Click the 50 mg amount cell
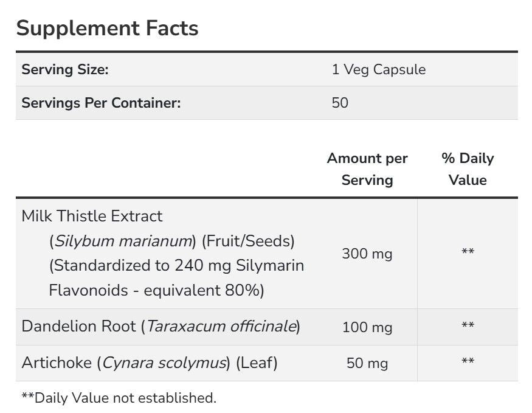 367,364
